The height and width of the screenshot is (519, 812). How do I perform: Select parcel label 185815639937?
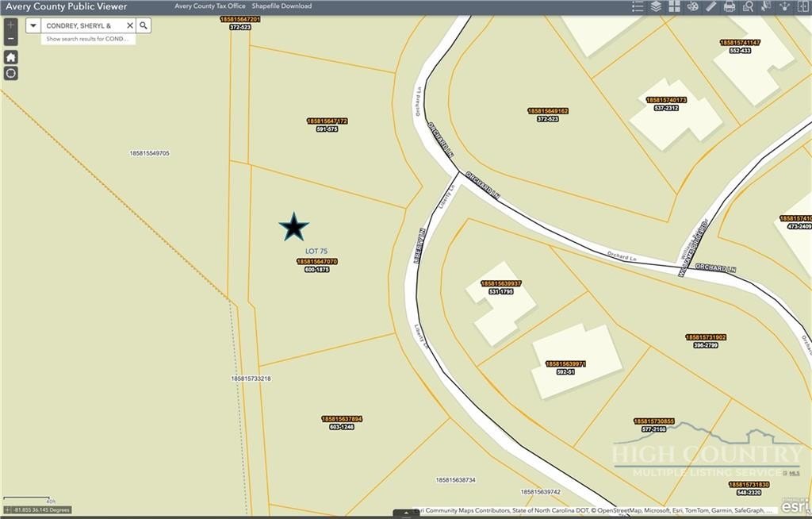[501, 283]
